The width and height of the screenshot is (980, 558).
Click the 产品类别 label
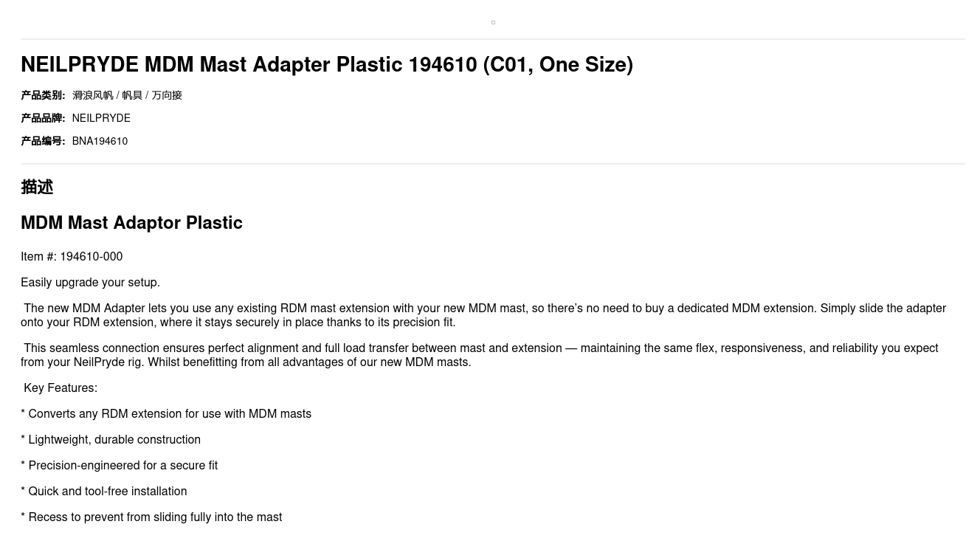click(43, 95)
